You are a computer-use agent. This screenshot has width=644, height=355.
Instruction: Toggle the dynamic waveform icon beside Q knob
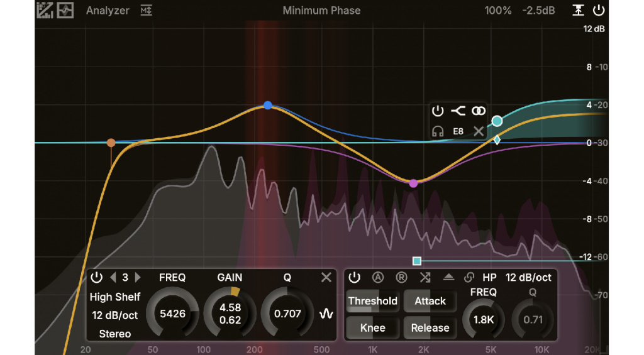point(326,314)
